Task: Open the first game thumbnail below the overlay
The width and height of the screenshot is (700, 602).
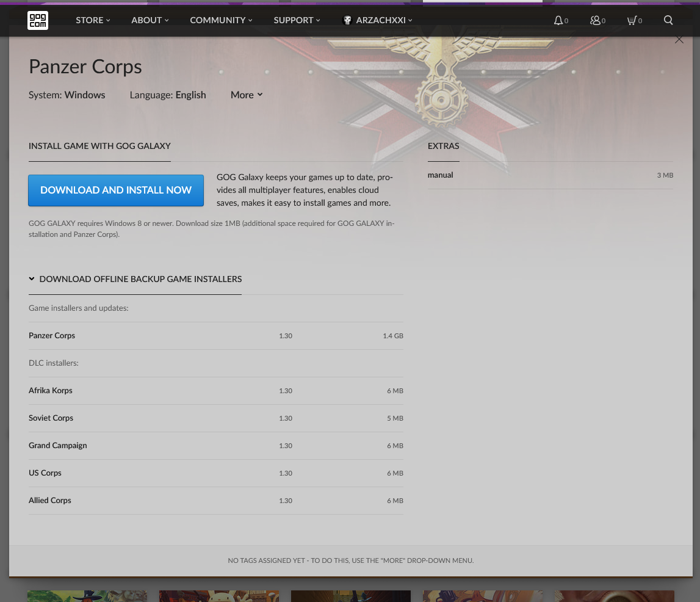Action: click(x=87, y=596)
